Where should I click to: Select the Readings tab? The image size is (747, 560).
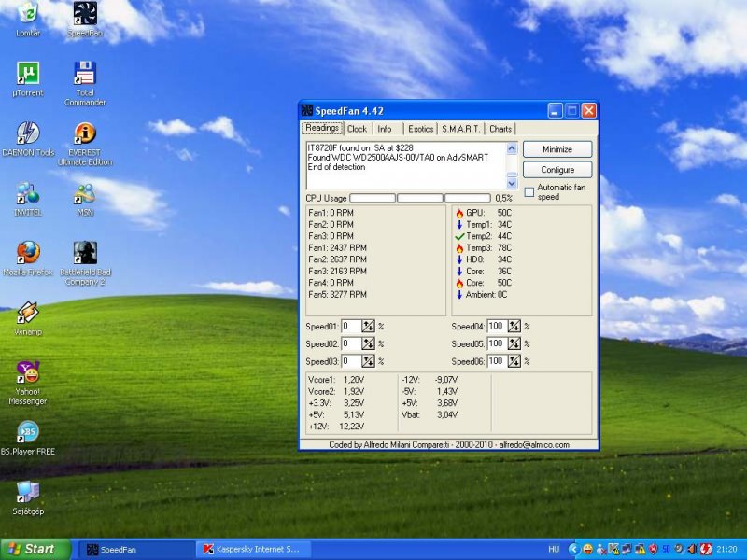tap(322, 128)
